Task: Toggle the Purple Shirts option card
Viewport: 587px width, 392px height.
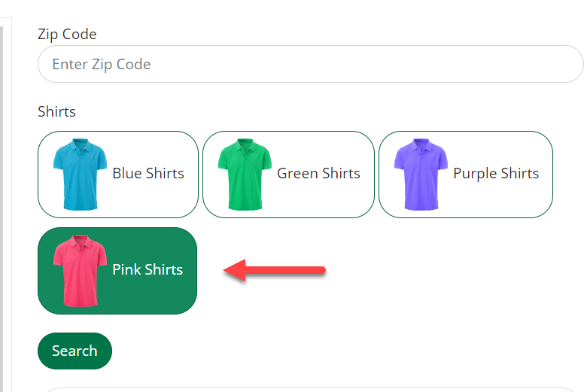Action: click(x=466, y=175)
